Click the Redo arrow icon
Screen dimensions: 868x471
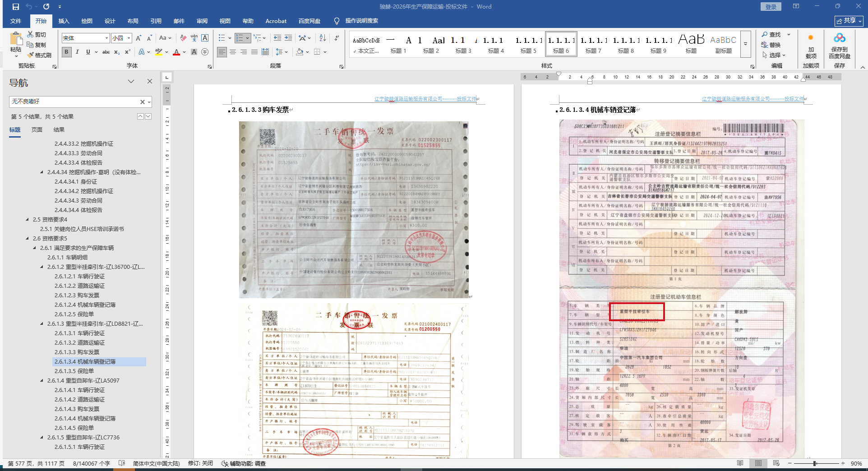[46, 7]
